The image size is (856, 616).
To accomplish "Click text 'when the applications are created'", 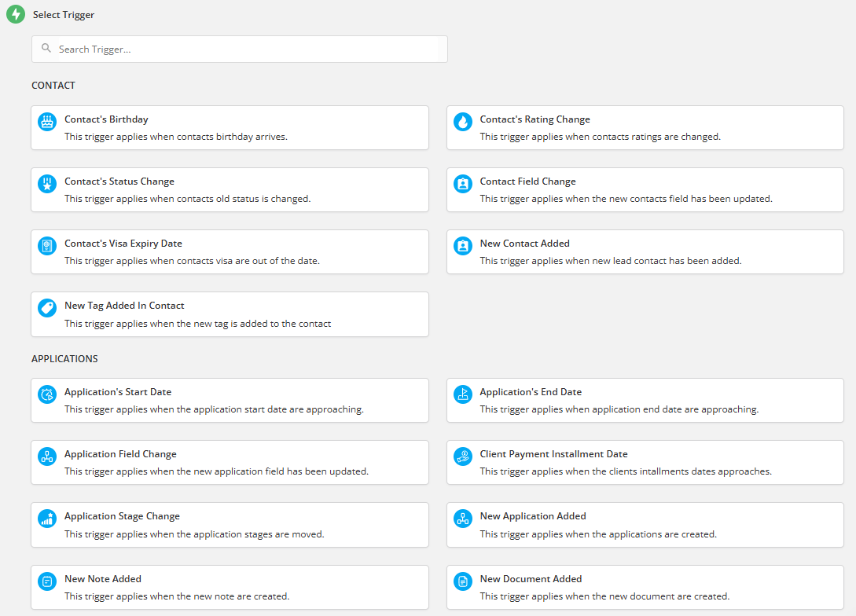I will click(640, 535).
